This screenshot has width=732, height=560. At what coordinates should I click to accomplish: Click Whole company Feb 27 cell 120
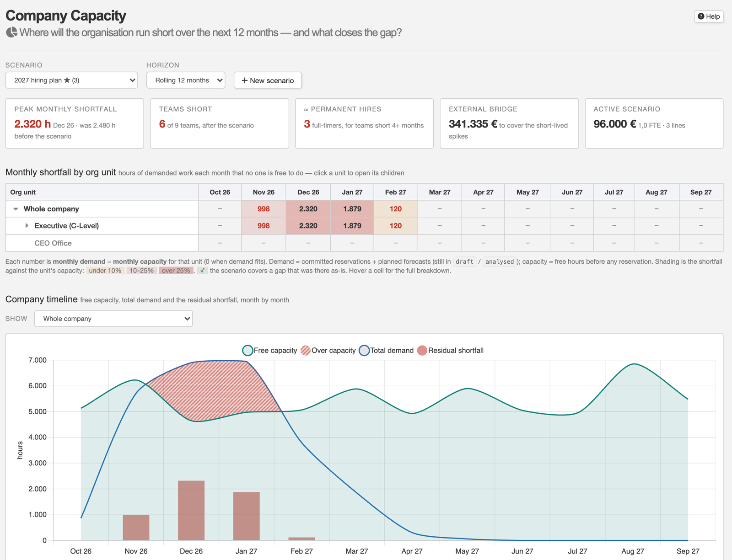396,209
